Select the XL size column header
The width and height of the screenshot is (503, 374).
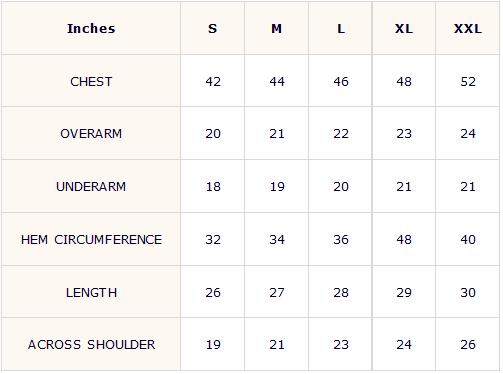(x=404, y=29)
